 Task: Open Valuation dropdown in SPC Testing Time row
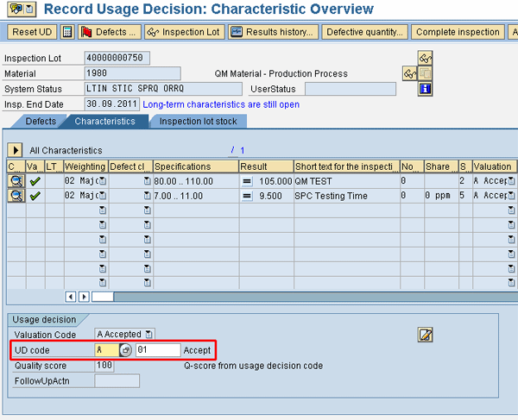(x=511, y=195)
